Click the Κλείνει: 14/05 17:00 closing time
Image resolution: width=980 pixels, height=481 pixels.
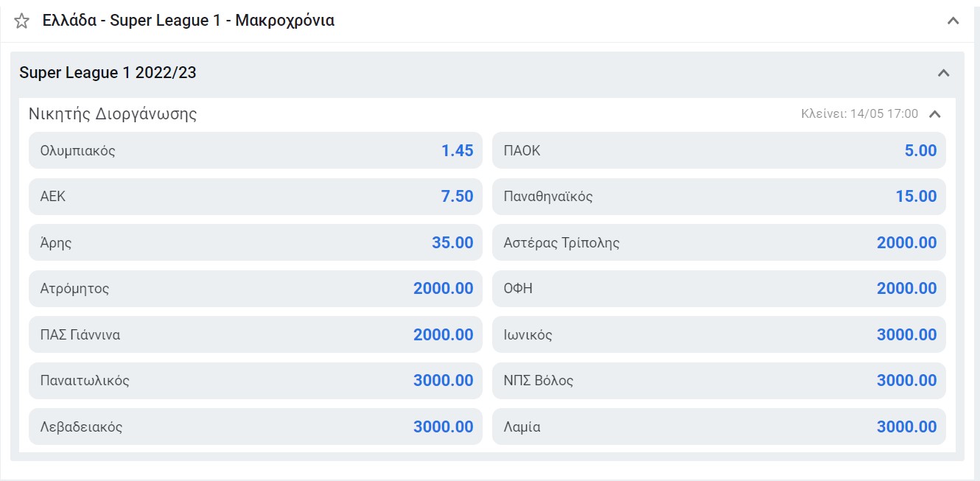[860, 114]
